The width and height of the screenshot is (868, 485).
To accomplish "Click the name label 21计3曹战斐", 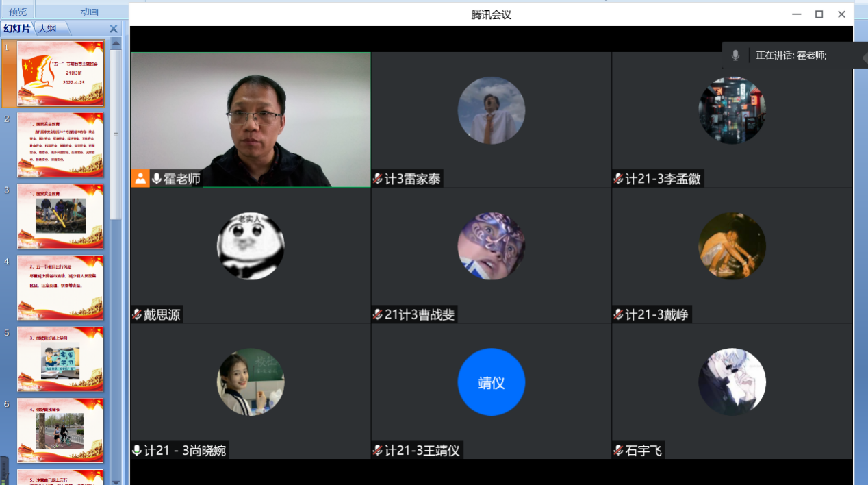I will tap(420, 314).
